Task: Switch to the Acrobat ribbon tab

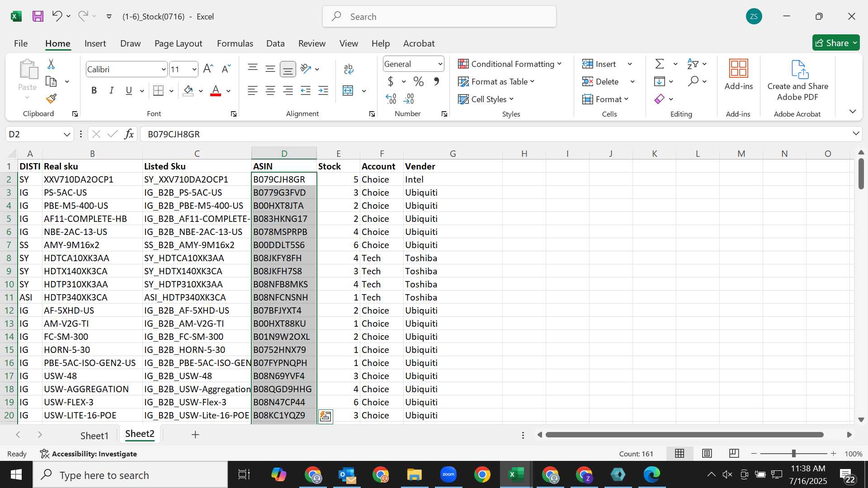Action: (419, 43)
